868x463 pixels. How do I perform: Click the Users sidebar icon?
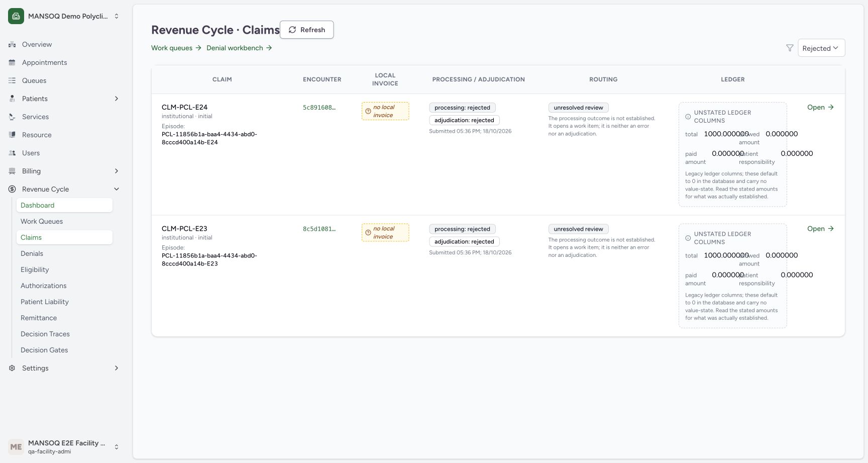point(12,153)
